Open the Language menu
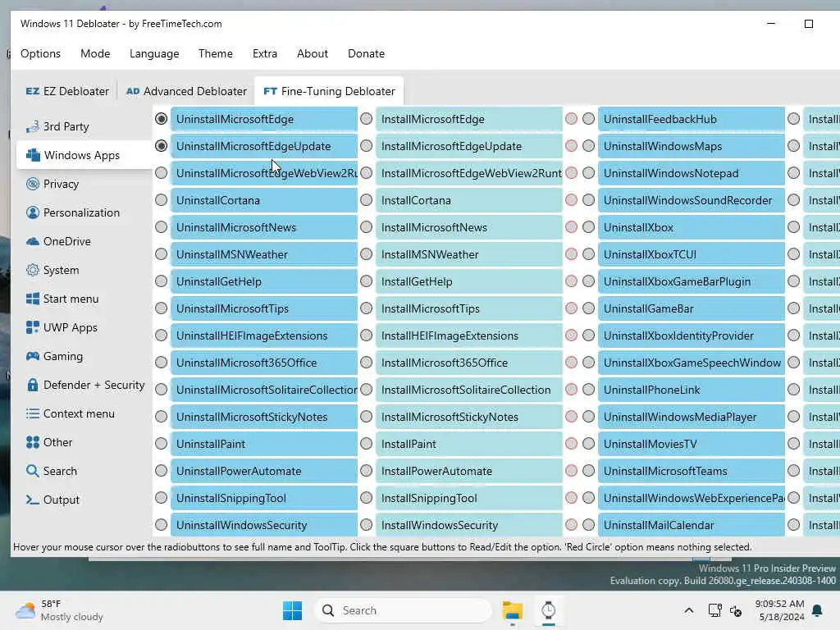 pyautogui.click(x=154, y=53)
